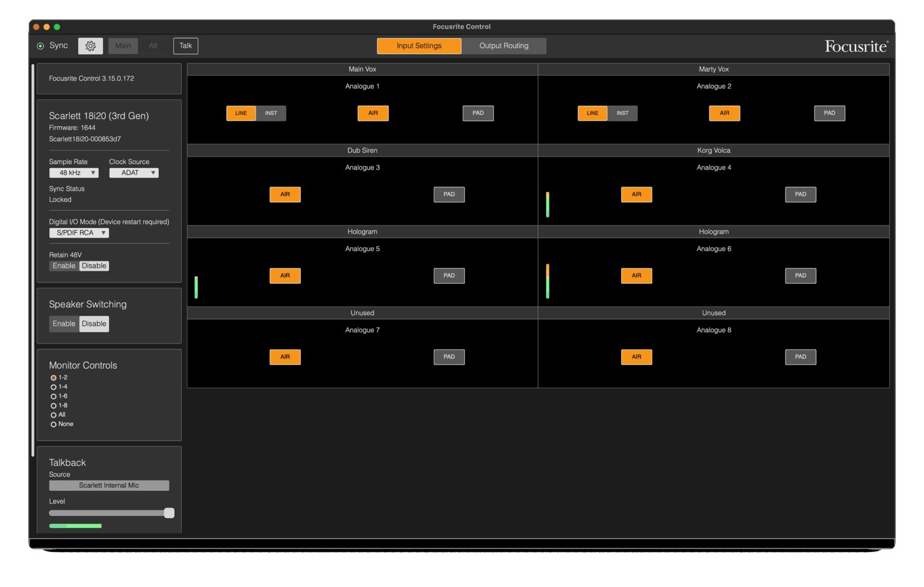Viewport: 924px width, 587px height.
Task: Enable Speaker Switching
Action: tap(64, 324)
